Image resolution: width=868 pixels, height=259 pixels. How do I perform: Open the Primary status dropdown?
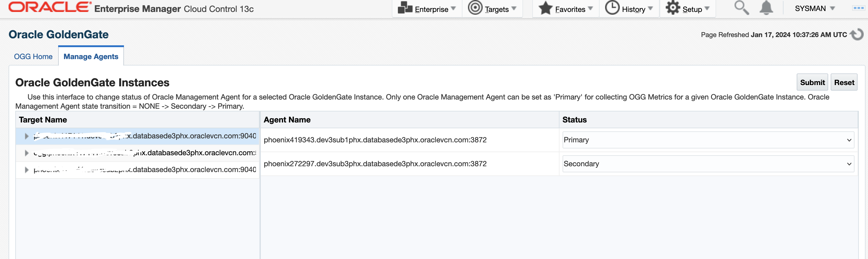coord(708,140)
